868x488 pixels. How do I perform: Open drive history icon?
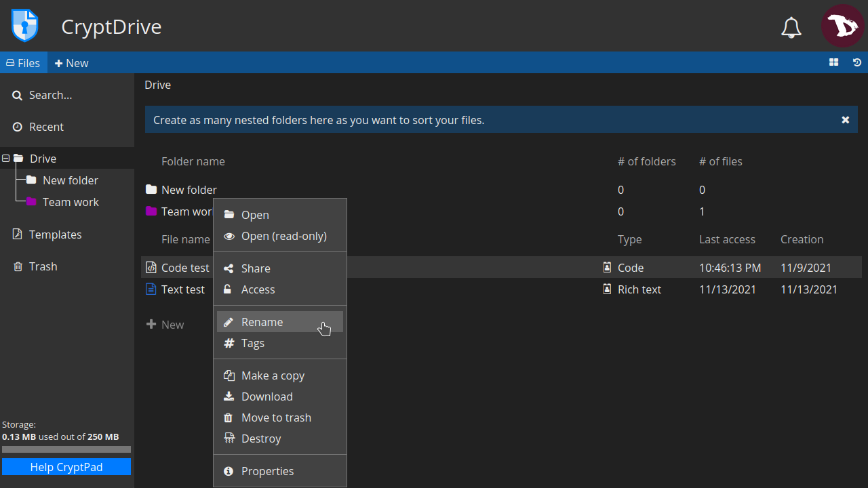(857, 62)
